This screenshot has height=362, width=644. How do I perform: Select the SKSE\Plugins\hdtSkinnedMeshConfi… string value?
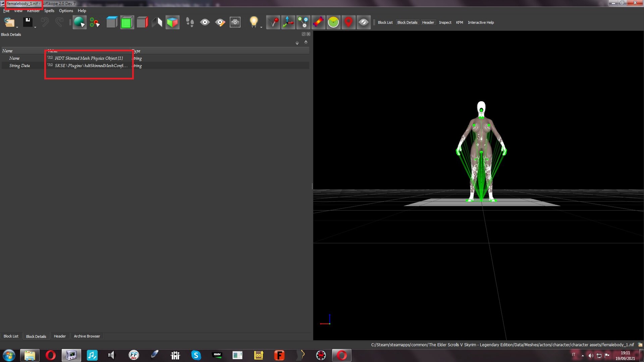tap(91, 66)
